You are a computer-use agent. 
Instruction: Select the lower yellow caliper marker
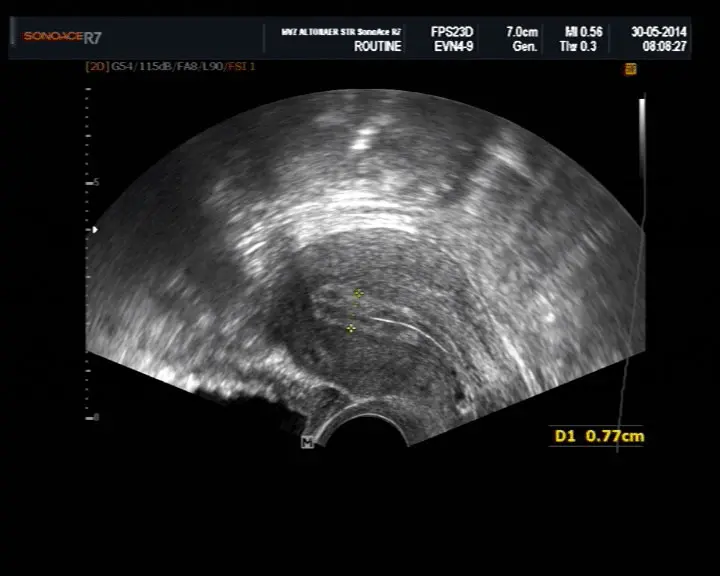(350, 329)
